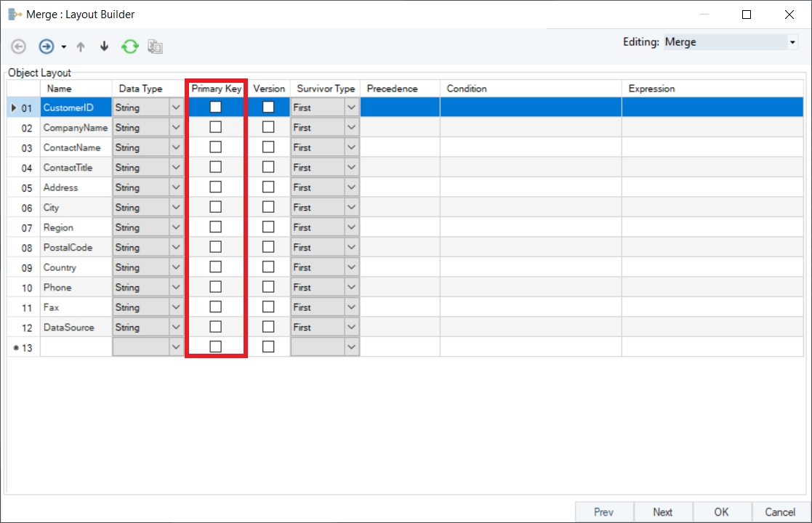This screenshot has height=523, width=812.
Task: Select the Region field name cell
Action: pos(76,227)
